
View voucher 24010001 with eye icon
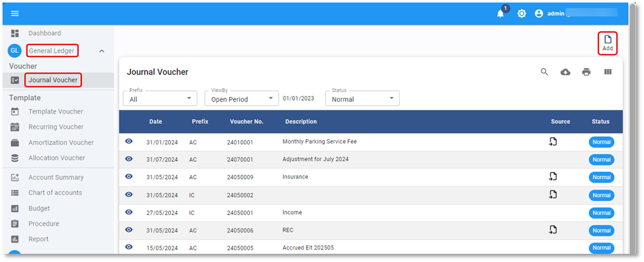129,142
